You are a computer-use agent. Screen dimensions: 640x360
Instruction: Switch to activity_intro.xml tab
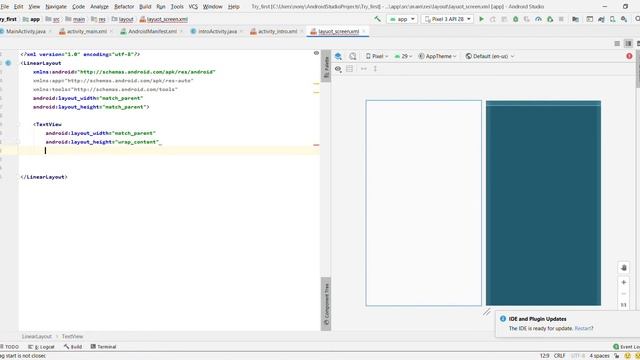click(x=277, y=31)
